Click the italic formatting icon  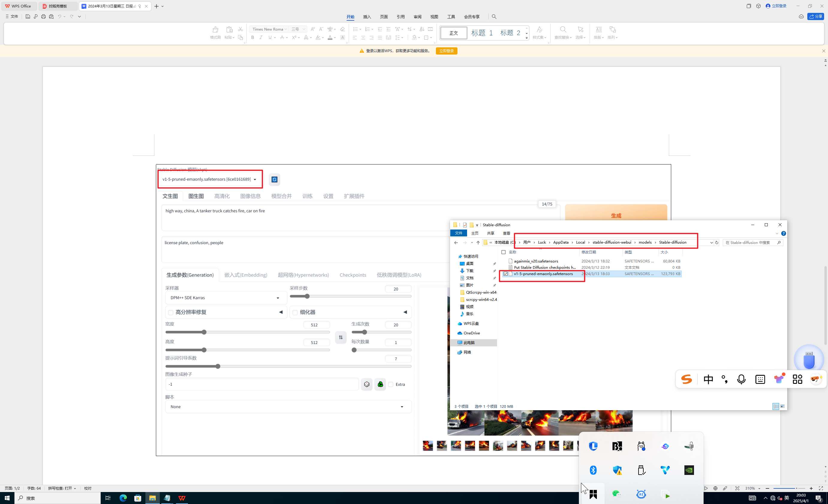[261, 38]
